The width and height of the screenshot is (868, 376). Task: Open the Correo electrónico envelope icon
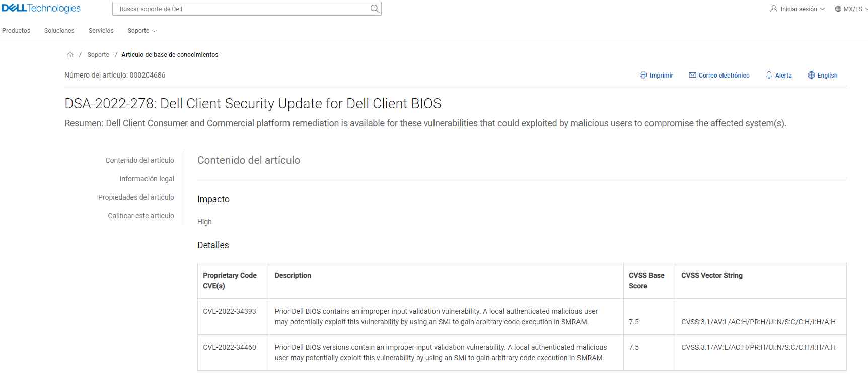click(x=693, y=74)
